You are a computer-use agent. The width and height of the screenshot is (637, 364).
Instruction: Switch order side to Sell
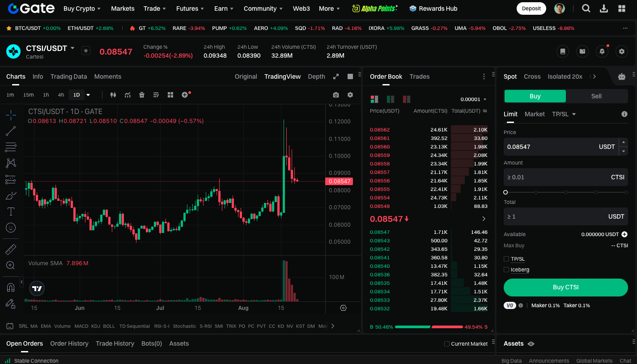pyautogui.click(x=597, y=96)
